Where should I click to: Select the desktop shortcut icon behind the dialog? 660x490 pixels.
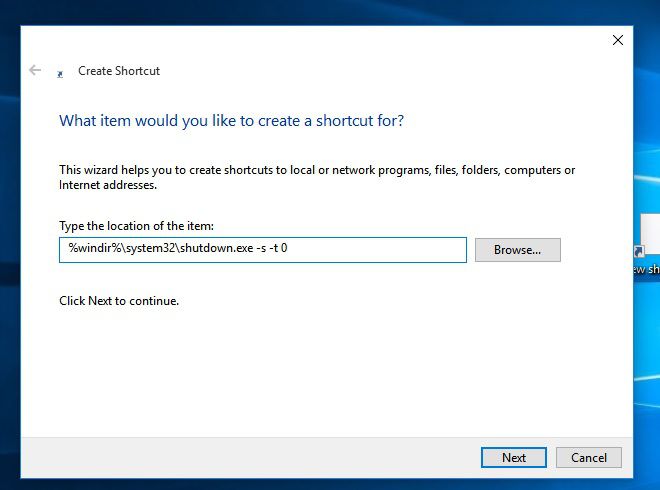647,244
